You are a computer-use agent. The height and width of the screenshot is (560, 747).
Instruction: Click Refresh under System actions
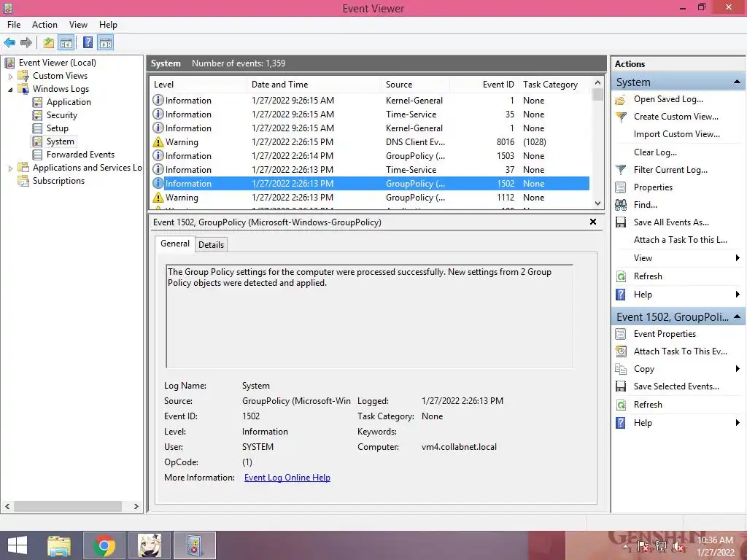pos(648,276)
